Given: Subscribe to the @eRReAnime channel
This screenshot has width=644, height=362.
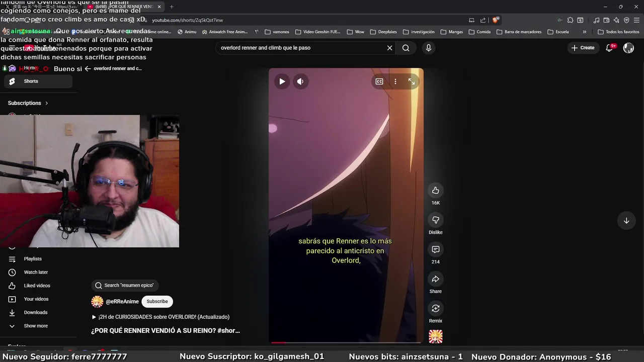Looking at the screenshot, I should point(157,301).
